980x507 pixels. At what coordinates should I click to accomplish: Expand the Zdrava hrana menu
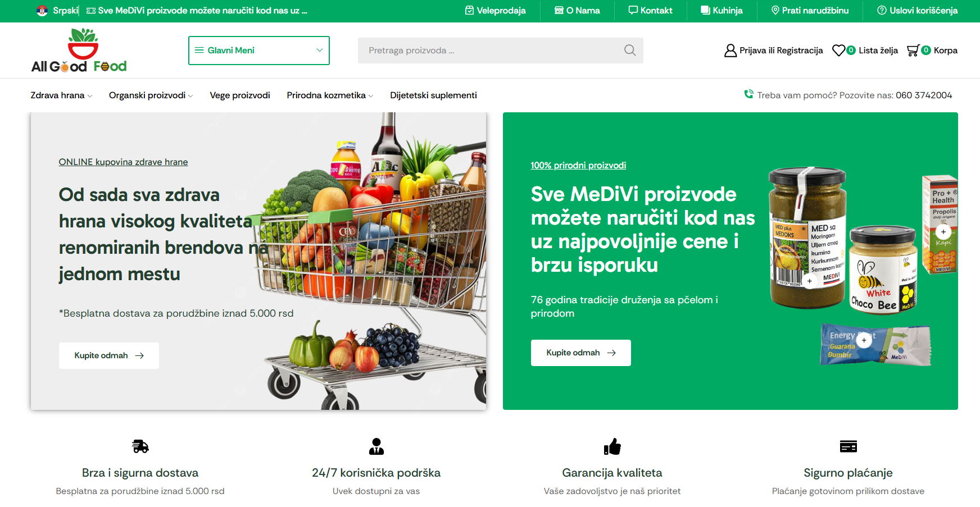click(x=61, y=95)
